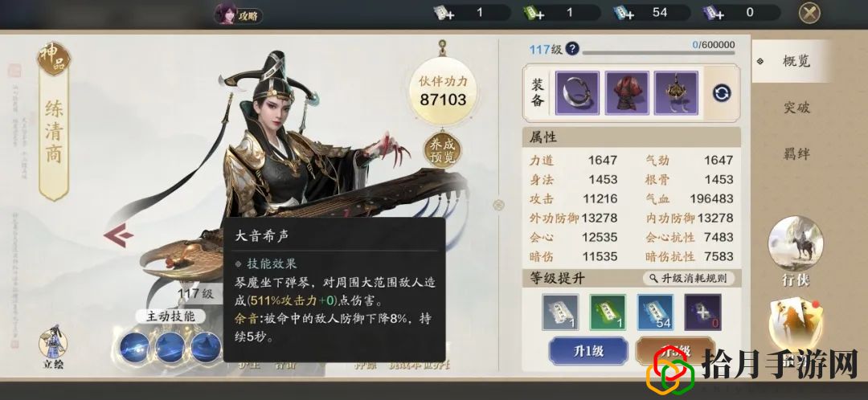The height and width of the screenshot is (400, 868).
Task: Tap the first blue active skill icon
Action: coord(135,347)
